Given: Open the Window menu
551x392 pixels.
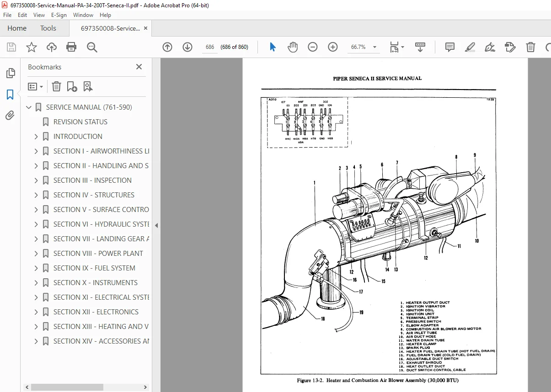Looking at the screenshot, I should pos(83,15).
